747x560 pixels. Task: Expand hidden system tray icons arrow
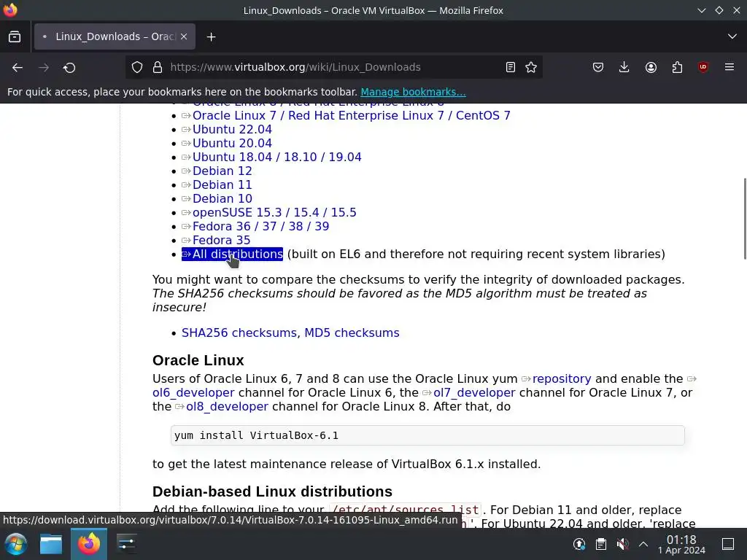point(643,544)
